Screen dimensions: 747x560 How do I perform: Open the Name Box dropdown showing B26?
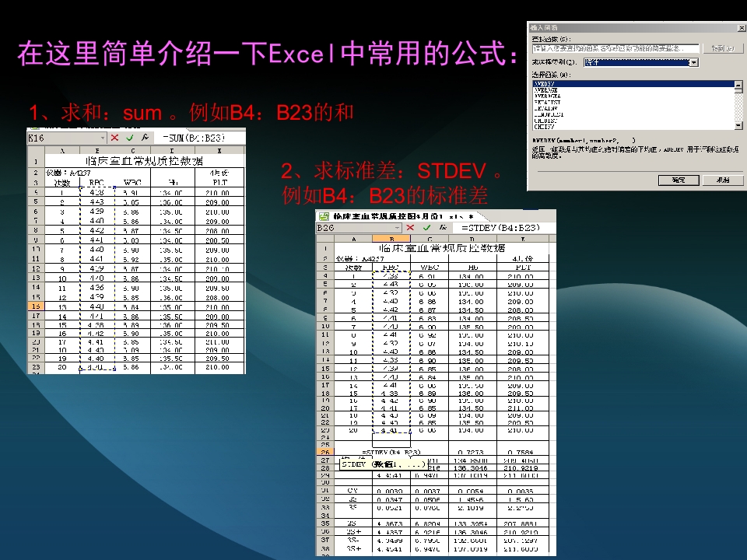[397, 228]
